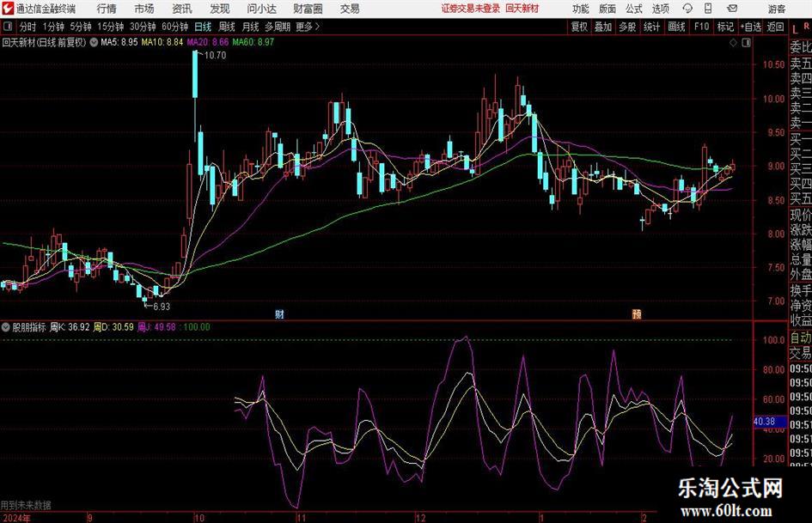The height and width of the screenshot is (523, 812).
Task: Click the 复权 button
Action: [x=579, y=27]
